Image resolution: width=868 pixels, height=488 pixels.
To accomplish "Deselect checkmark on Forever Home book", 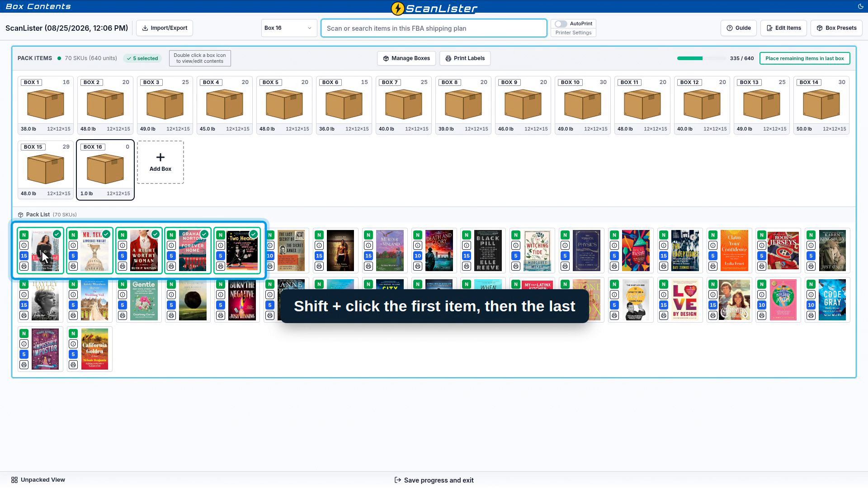I will (x=204, y=234).
